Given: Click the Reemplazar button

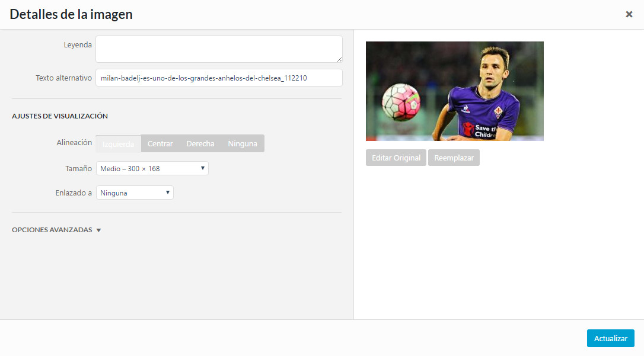Looking at the screenshot, I should (454, 158).
